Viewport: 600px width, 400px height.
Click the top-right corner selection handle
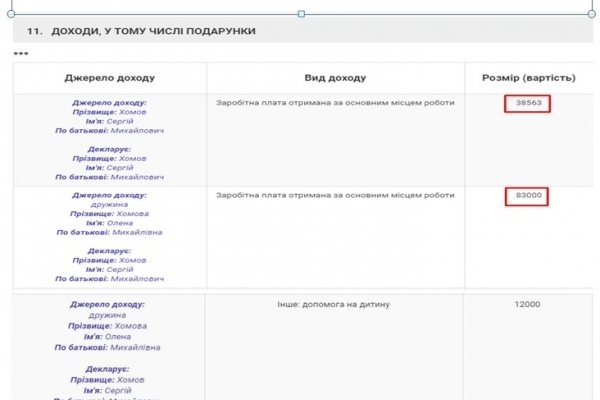click(x=594, y=14)
